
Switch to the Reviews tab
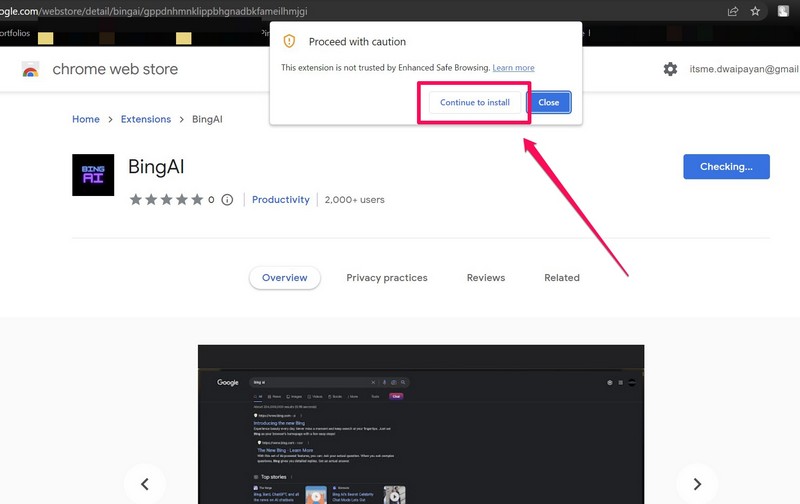486,278
